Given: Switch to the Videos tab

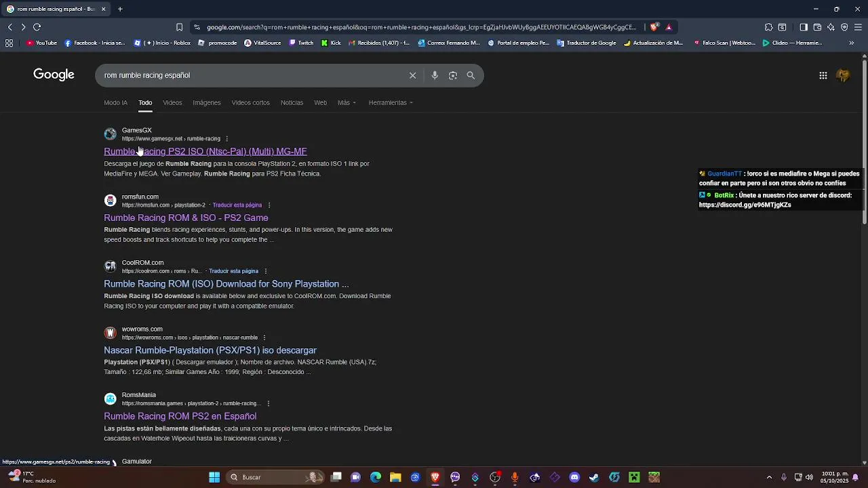Looking at the screenshot, I should (x=172, y=103).
